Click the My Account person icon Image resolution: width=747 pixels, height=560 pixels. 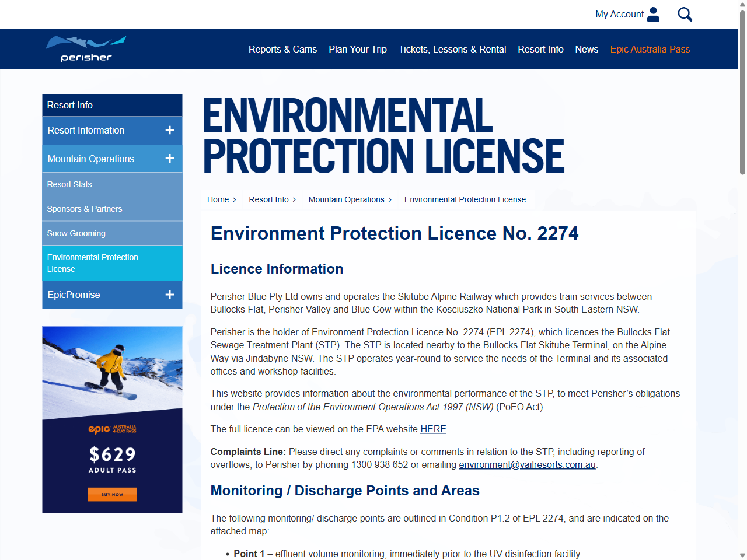(653, 14)
